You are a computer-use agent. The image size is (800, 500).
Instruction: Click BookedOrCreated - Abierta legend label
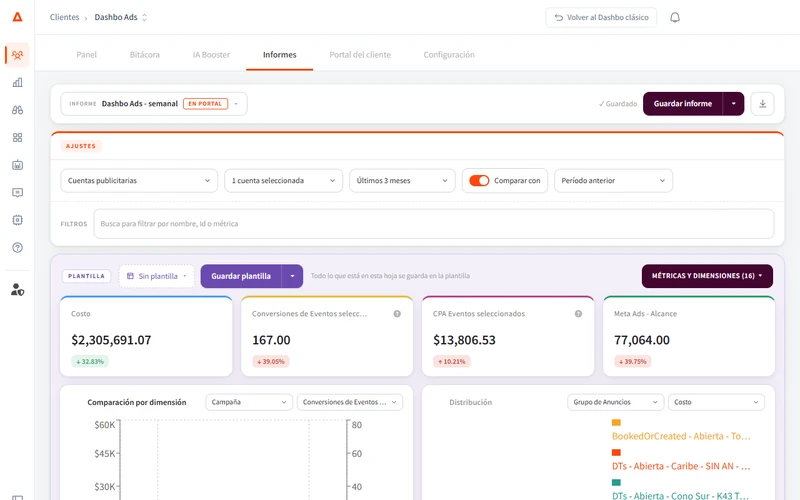681,436
